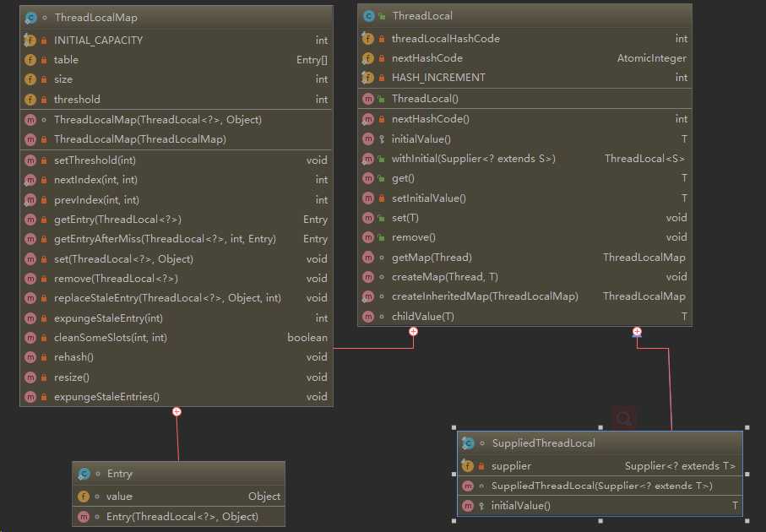The image size is (766, 532).
Task: Select the Entry node header
Action: tap(179, 474)
